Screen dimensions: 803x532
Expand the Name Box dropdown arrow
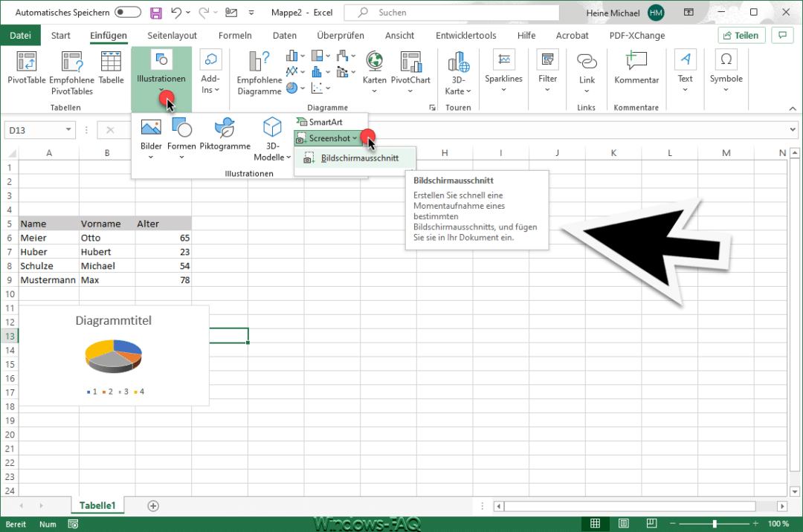pyautogui.click(x=68, y=130)
